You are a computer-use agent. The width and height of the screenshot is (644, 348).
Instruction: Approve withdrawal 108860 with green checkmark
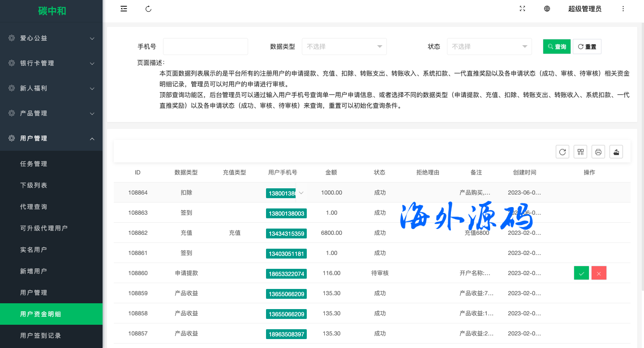[581, 273]
